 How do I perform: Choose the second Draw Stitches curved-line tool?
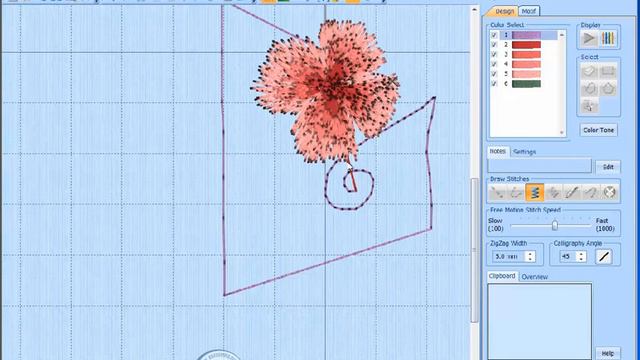pos(516,192)
